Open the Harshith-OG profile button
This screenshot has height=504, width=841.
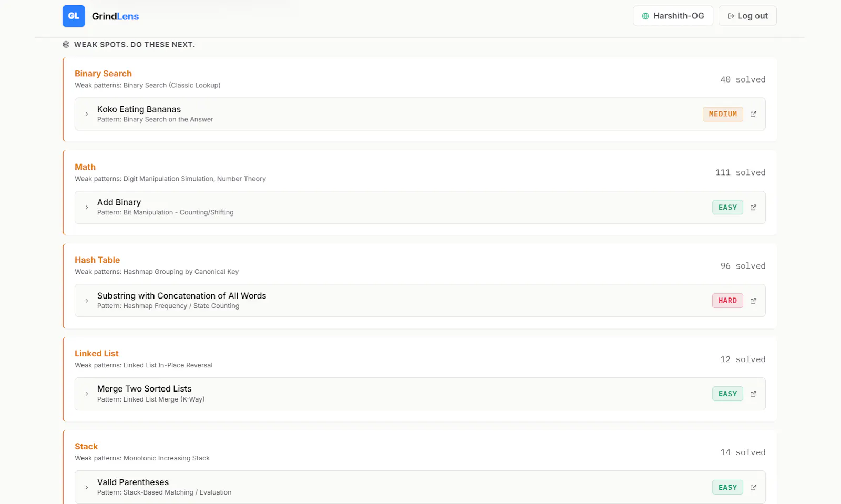[x=673, y=16]
